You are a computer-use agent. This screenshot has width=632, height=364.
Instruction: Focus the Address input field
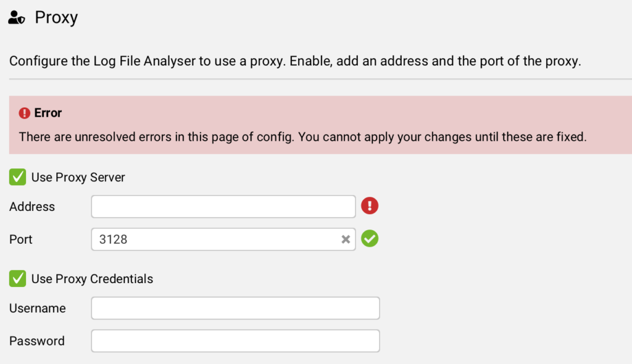(x=223, y=207)
